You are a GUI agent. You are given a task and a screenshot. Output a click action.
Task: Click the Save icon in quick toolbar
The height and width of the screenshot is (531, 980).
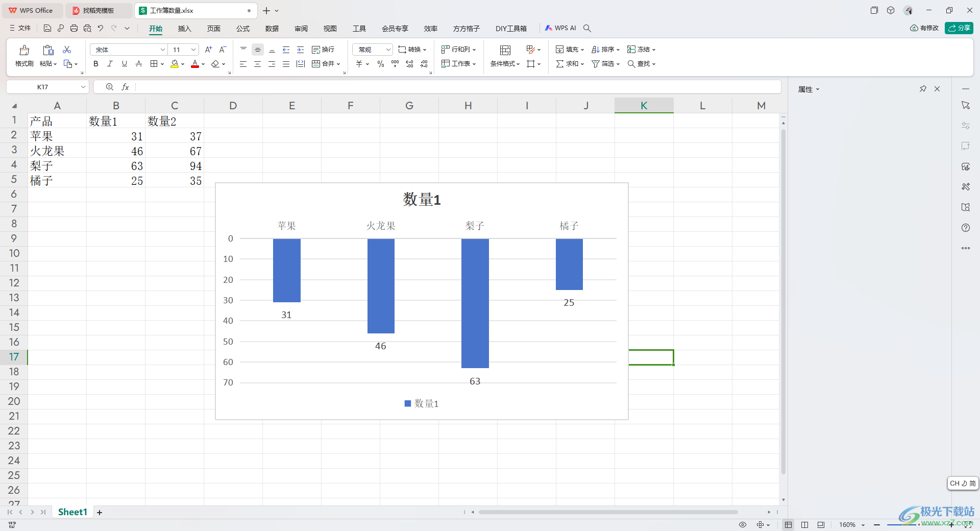(47, 28)
